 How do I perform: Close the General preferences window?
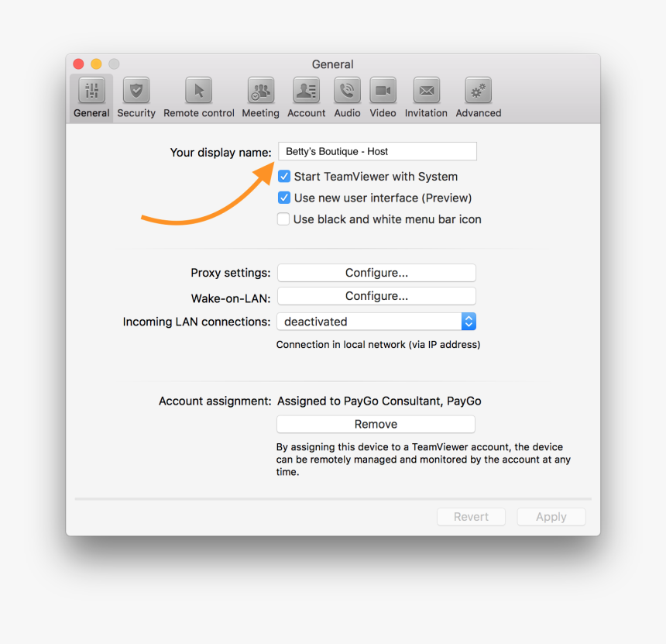(78, 64)
